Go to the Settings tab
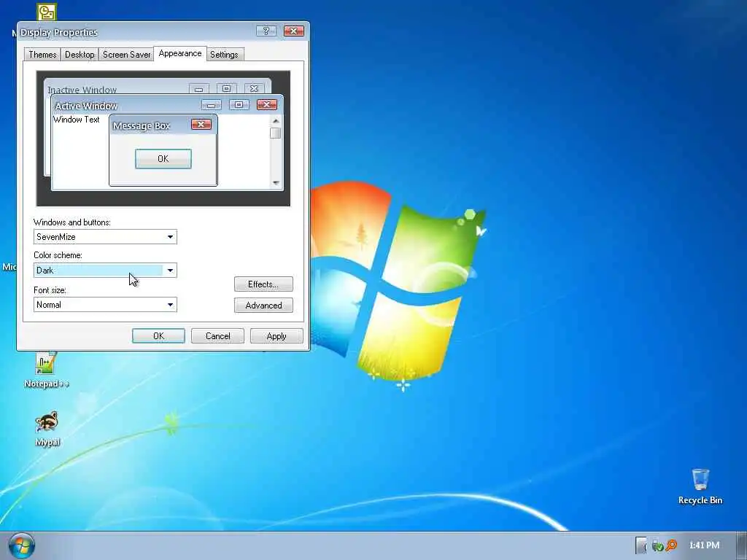This screenshot has height=560, width=747. click(224, 54)
